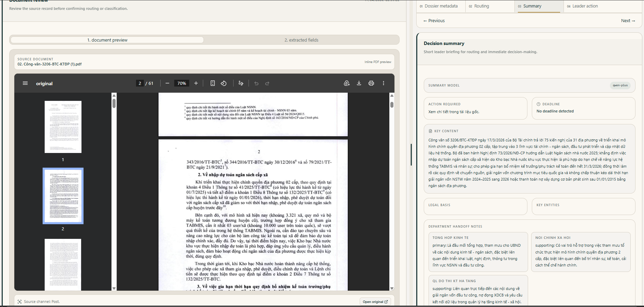Screen dimensions: 644x307
Task: Switch to extracted fields view
Action: (x=302, y=40)
